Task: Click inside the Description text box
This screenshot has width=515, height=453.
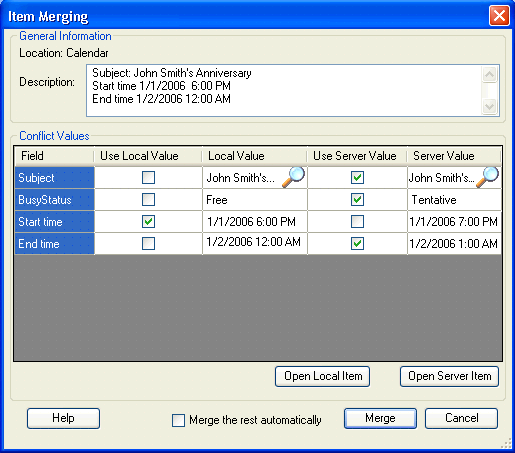Action: coord(283,91)
